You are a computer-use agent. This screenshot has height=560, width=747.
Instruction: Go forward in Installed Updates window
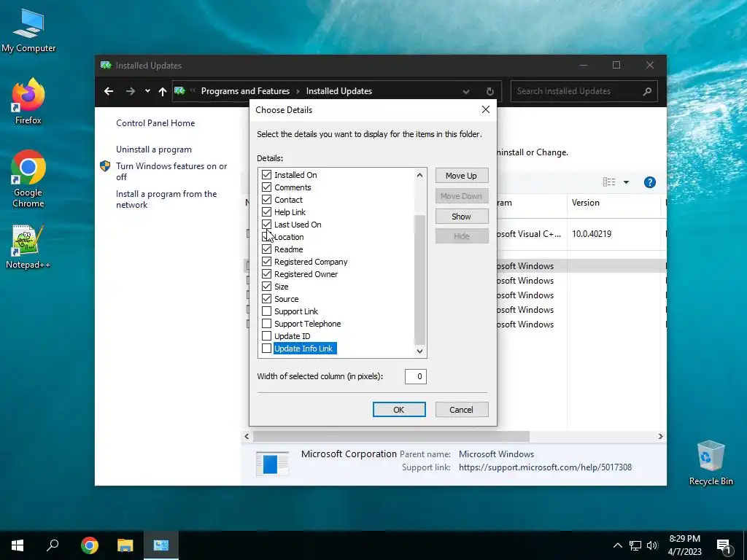tap(130, 91)
